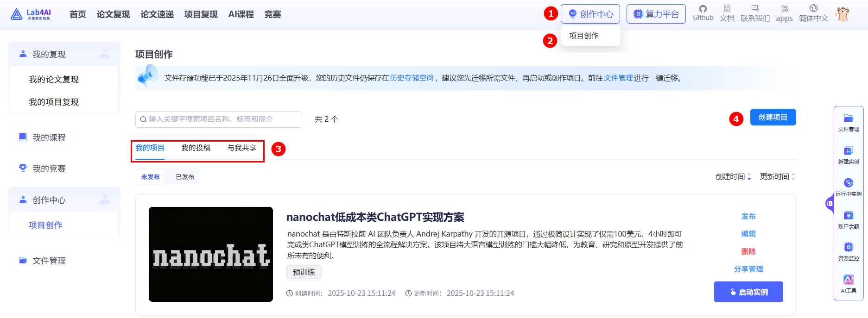The image size is (868, 318).
Task: Click the Lab4AI logo
Action: point(31,14)
